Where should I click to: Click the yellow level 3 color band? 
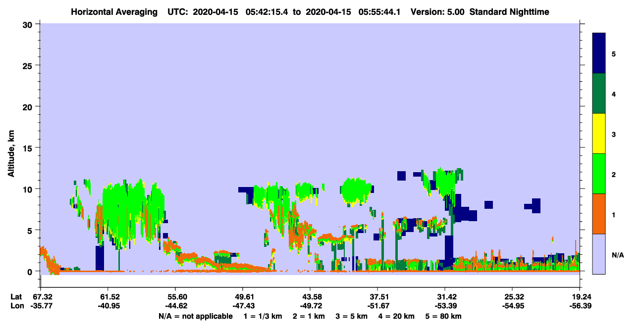click(x=599, y=134)
